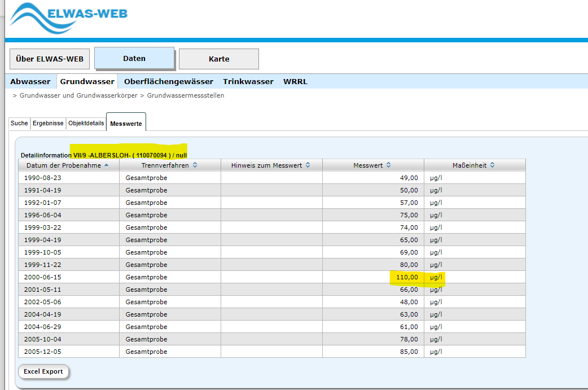Click the measured value 80,00
Viewport: 588px width, 390px height.
pos(409,264)
